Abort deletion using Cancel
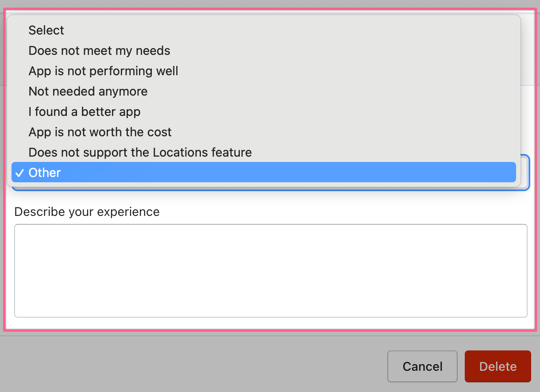The width and height of the screenshot is (540, 392). pyautogui.click(x=422, y=366)
